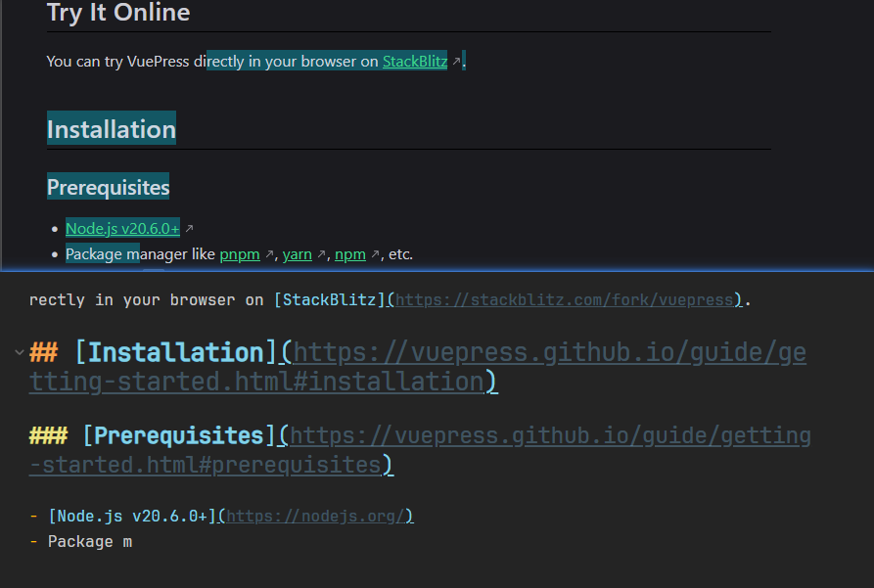Viewport: 874px width, 588px height.
Task: Click the orange "##" heading marker
Action: (x=43, y=352)
